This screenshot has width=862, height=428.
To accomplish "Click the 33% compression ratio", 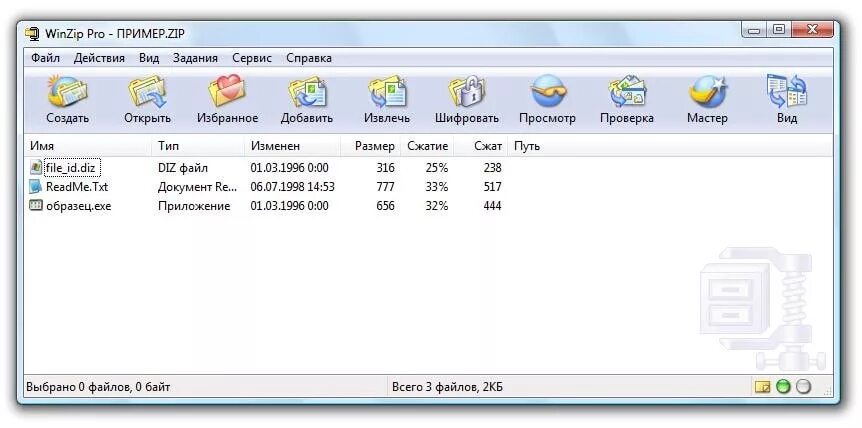I will pyautogui.click(x=437, y=187).
